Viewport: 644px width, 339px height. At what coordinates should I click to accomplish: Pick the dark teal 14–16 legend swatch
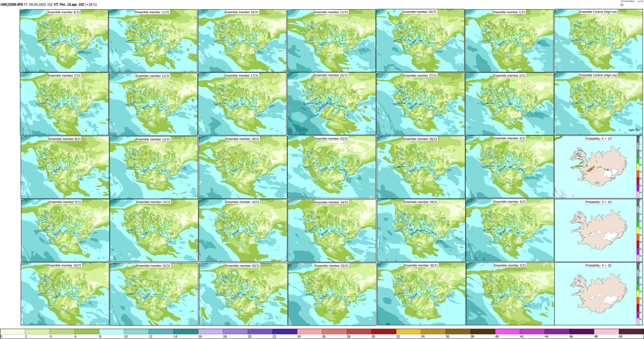pyautogui.click(x=186, y=332)
